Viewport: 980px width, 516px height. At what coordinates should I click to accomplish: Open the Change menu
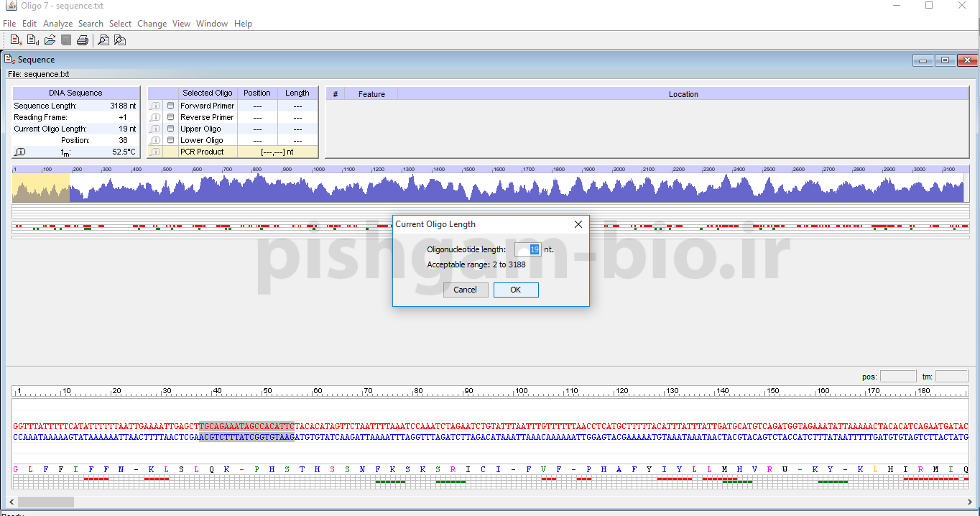click(152, 24)
